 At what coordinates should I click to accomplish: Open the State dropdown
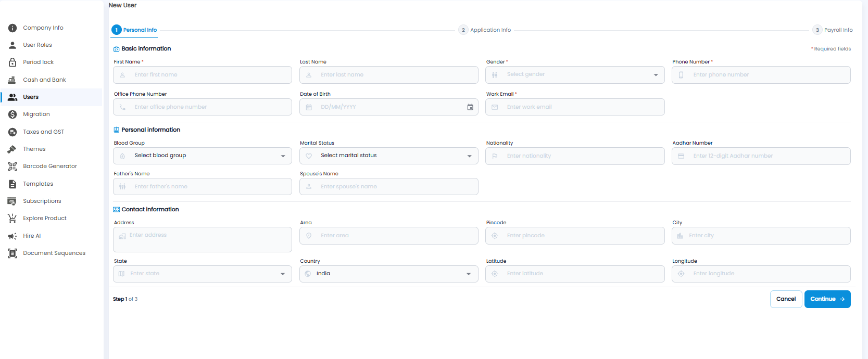click(x=203, y=274)
